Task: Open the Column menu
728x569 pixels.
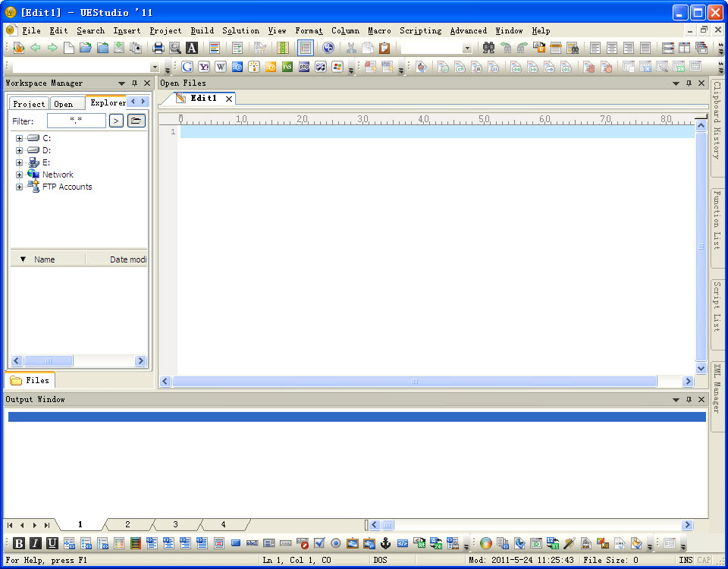Action: click(346, 30)
